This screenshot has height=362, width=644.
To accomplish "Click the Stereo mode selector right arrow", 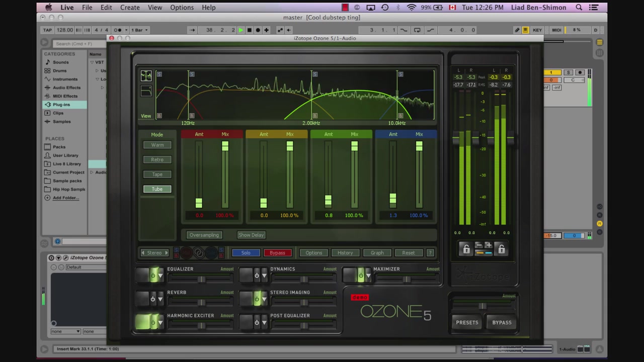I will 167,253.
